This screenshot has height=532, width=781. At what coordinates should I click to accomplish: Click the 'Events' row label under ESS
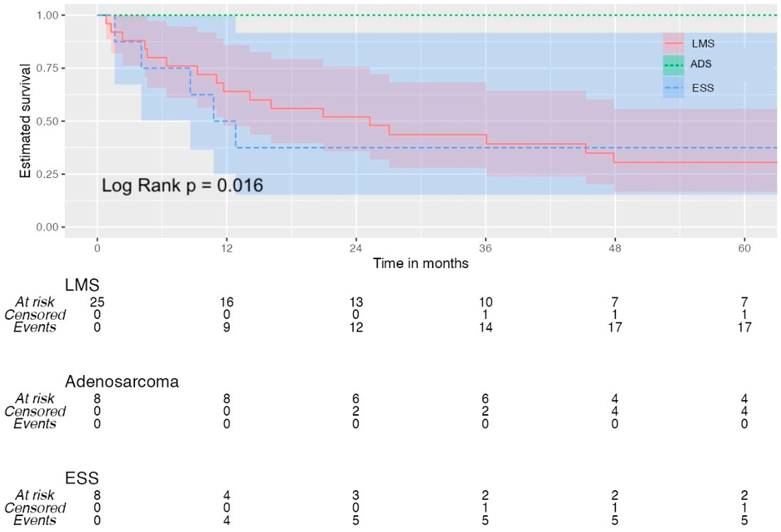pos(35,520)
